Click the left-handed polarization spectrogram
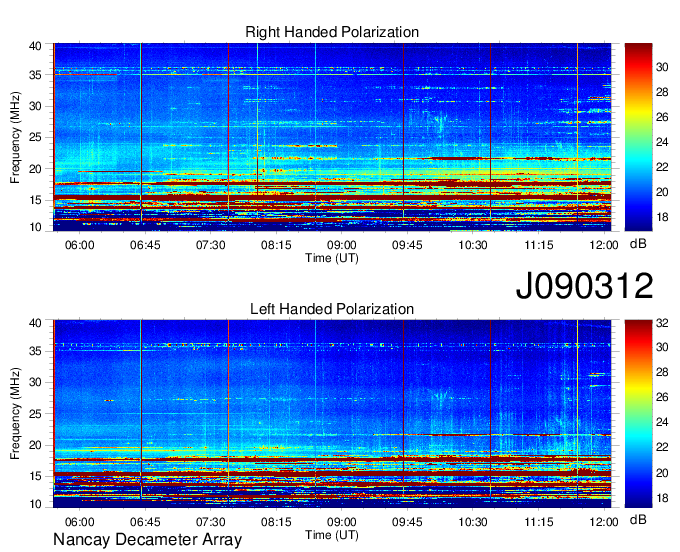 point(332,414)
